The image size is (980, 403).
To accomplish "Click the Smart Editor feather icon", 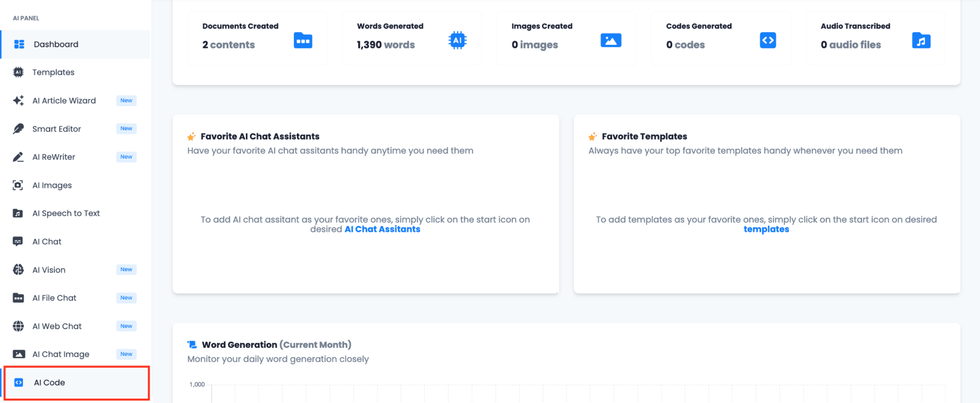I will (x=18, y=129).
